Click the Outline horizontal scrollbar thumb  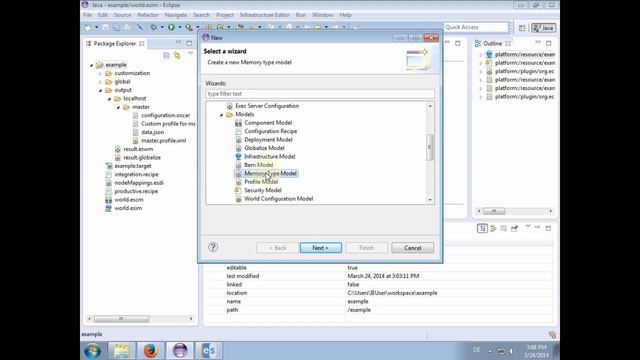tap(494, 211)
